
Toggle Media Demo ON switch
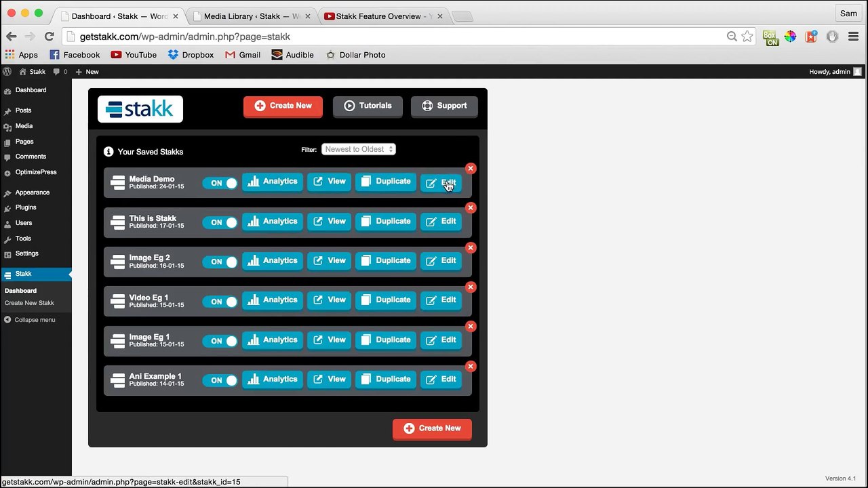click(x=220, y=183)
